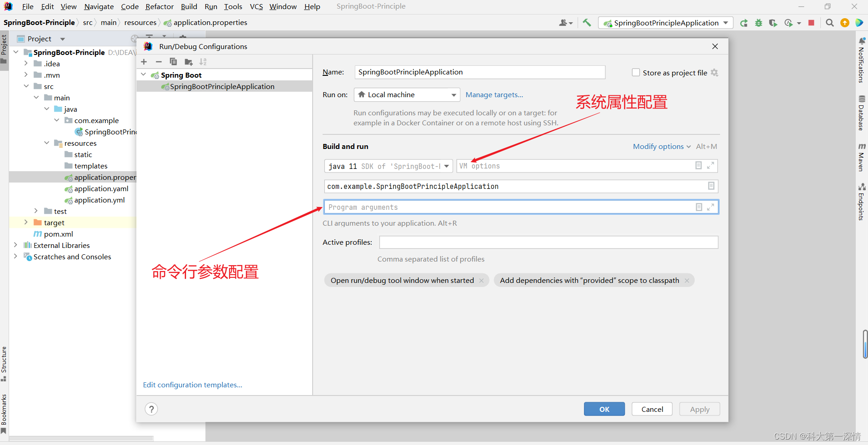Expand External Libraries node
Screen dimensions: 868x445
coord(15,245)
